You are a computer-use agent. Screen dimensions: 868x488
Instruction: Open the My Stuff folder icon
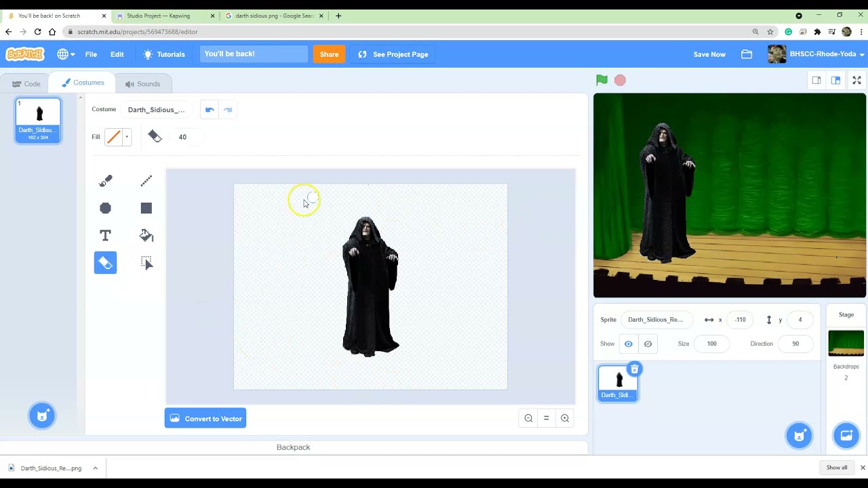747,54
